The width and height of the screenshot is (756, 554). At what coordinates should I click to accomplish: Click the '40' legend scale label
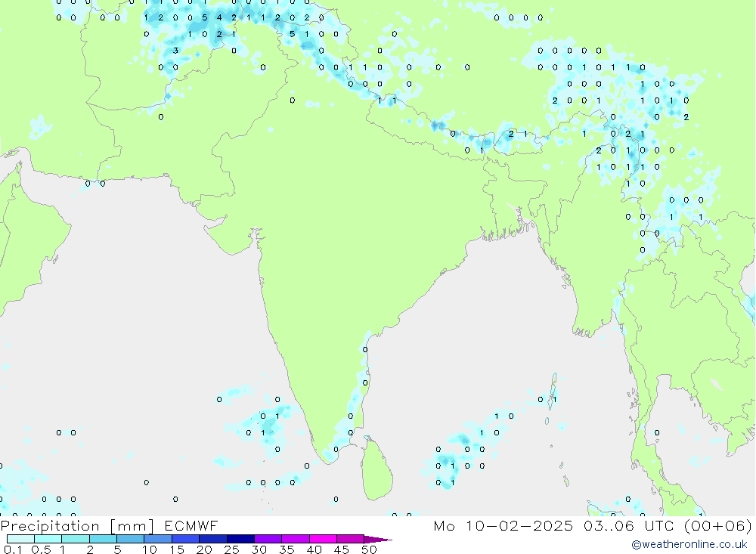[x=314, y=549]
